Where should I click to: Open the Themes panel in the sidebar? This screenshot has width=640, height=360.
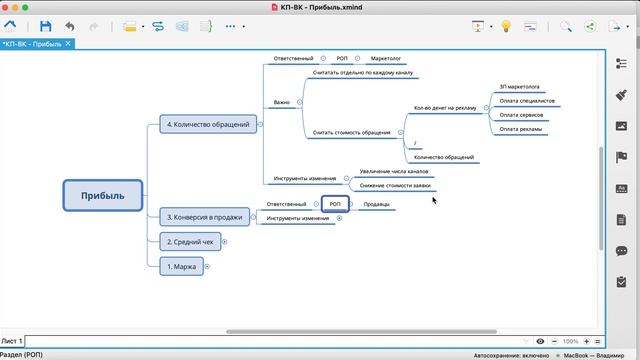click(621, 189)
